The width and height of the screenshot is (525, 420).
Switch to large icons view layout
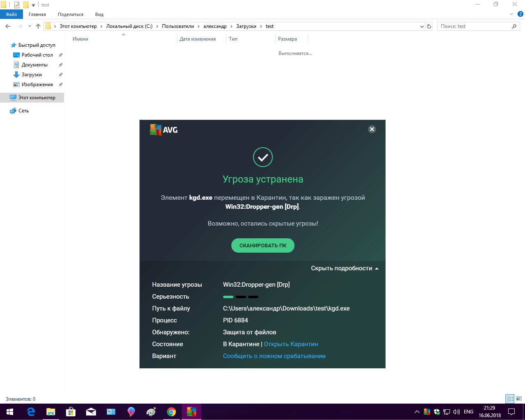coord(519,399)
